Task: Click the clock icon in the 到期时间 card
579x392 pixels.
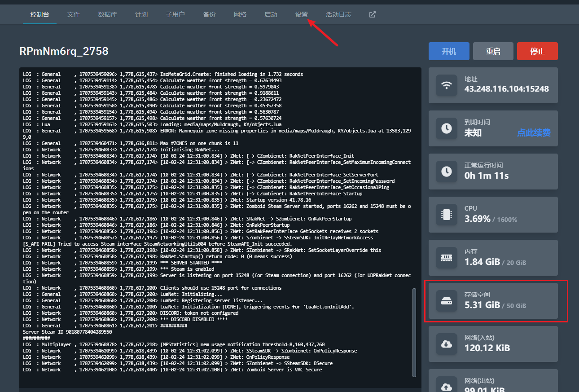Action: [447, 128]
